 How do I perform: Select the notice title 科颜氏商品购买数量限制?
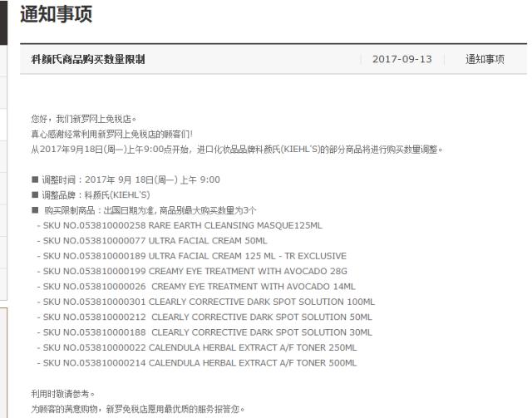coord(88,59)
